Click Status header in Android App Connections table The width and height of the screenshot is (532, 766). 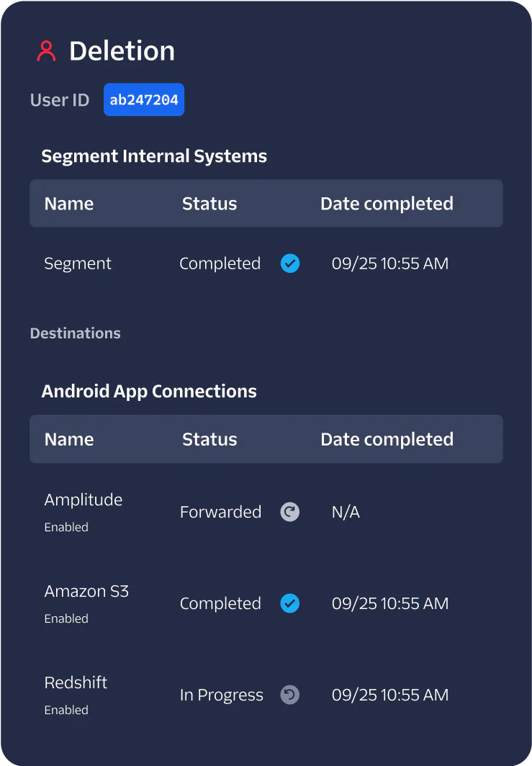point(209,439)
